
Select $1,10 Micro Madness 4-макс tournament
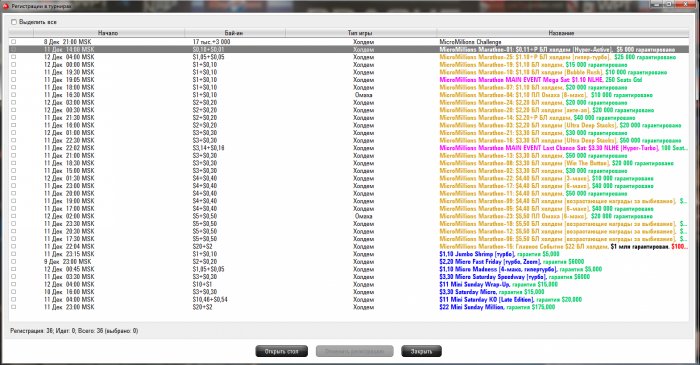pyautogui.click(x=521, y=269)
